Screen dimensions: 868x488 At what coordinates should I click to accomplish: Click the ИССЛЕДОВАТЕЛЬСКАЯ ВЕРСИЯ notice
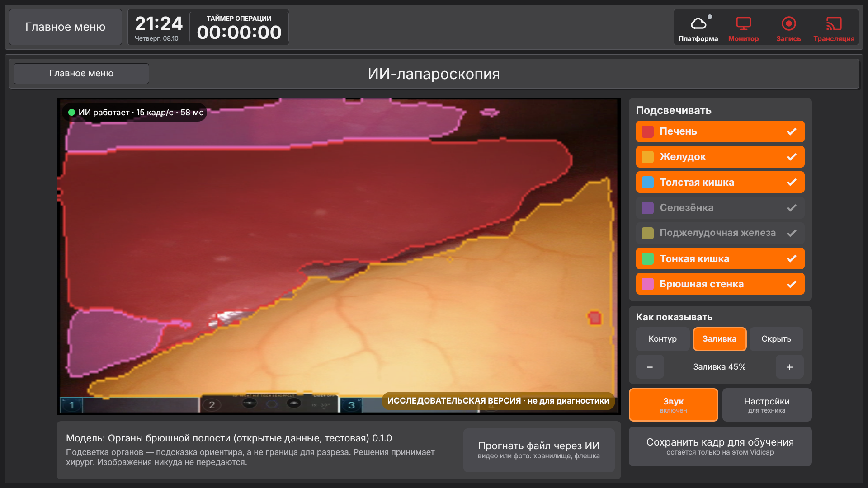pyautogui.click(x=498, y=401)
